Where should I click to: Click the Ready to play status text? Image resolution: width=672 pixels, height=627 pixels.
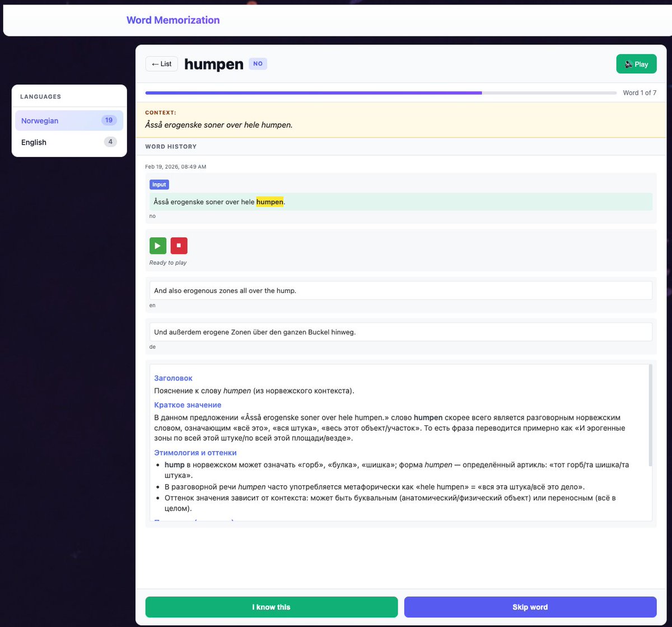pos(168,263)
